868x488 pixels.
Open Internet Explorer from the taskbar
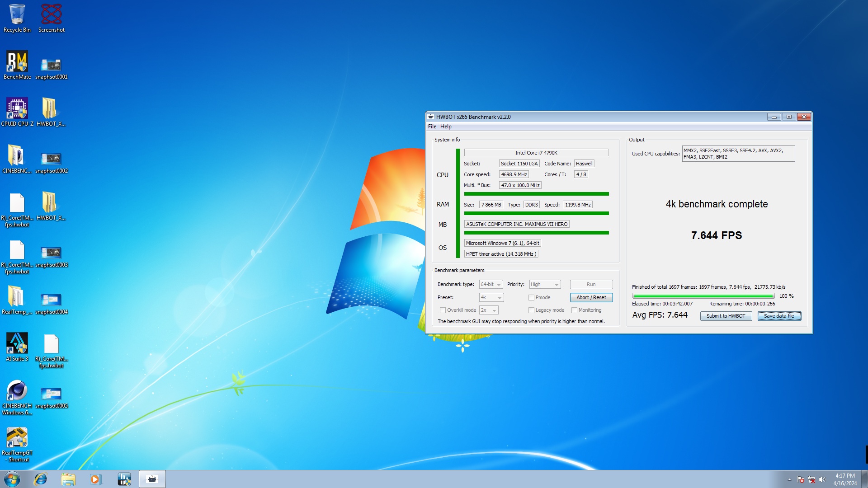point(41,479)
